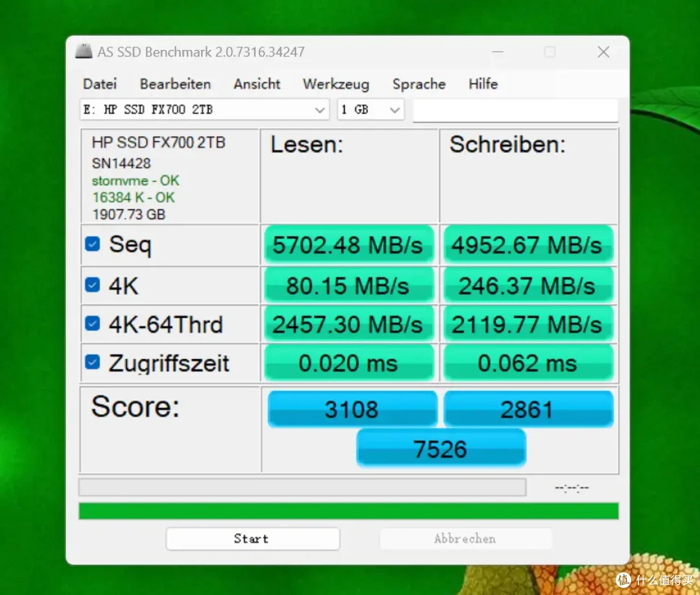The width and height of the screenshot is (700, 595).
Task: Click the 16384 K - OK alignment text
Action: click(134, 197)
